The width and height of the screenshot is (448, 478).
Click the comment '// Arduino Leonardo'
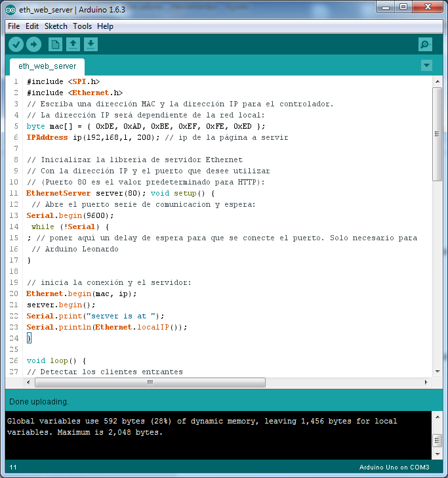coord(75,249)
